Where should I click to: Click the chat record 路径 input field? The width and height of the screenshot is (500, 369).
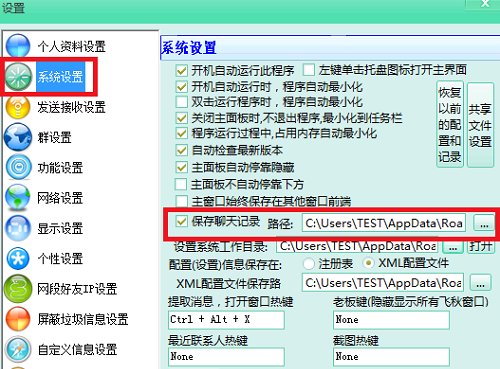pyautogui.click(x=384, y=223)
